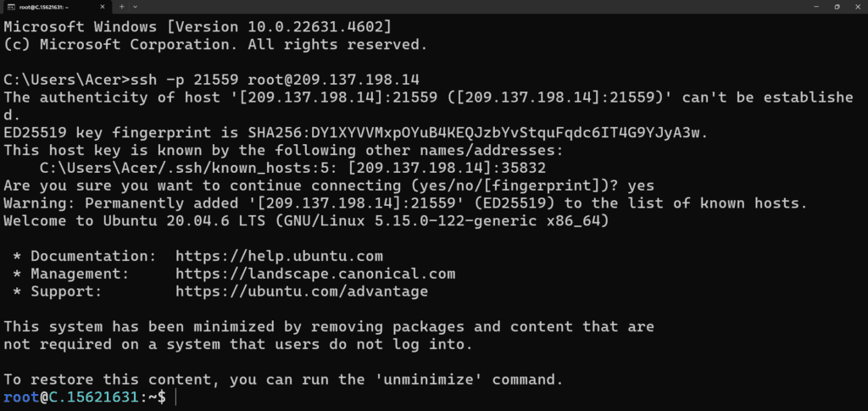Click the 'yes' answer after fingerprint prompt
Screen dimensions: 868x411
(x=641, y=186)
